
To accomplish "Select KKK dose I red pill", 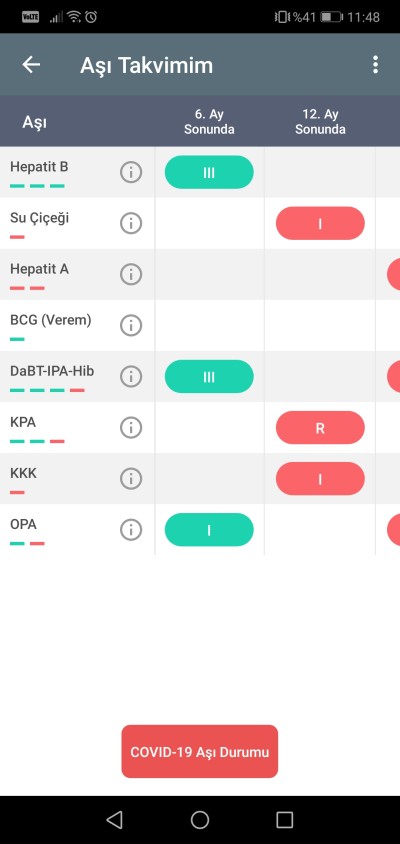I will pos(320,479).
